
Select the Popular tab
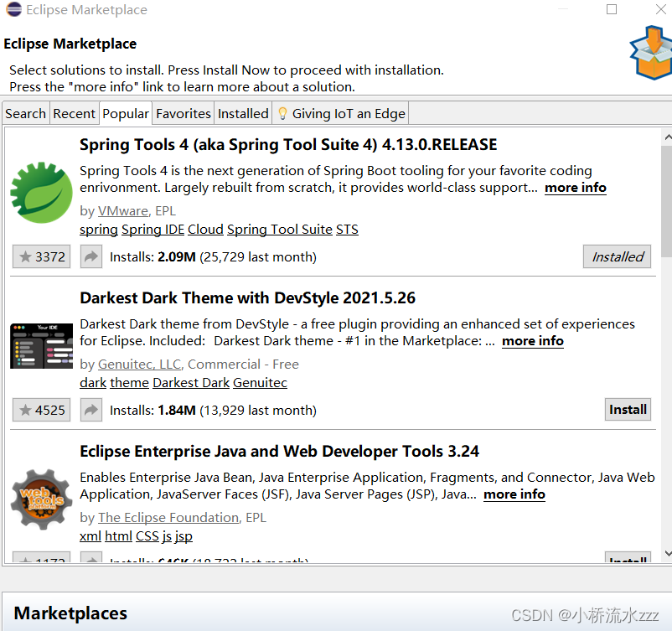(x=126, y=114)
